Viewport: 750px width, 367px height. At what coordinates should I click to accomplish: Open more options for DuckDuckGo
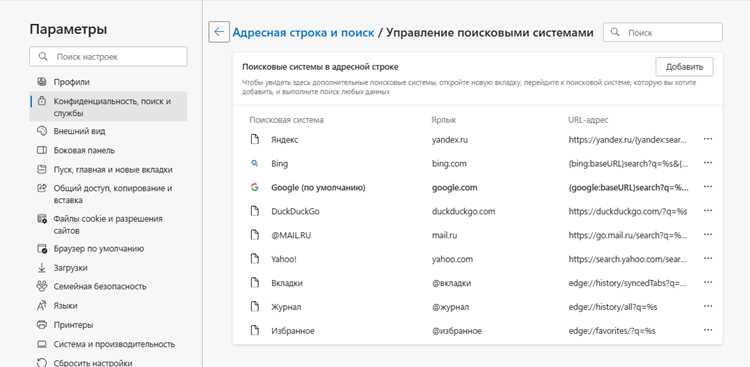point(708,211)
